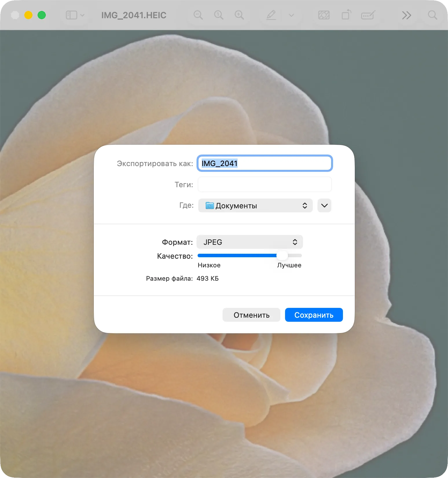The height and width of the screenshot is (478, 448).
Task: Click the tags input field
Action: pyautogui.click(x=265, y=184)
